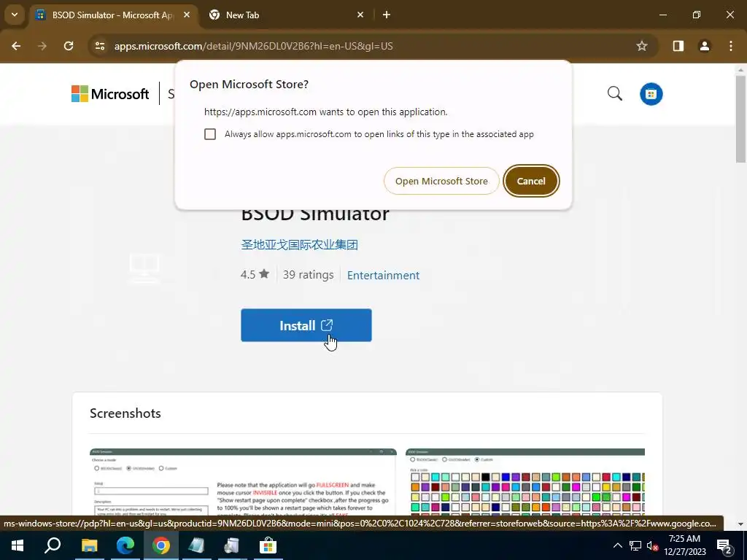This screenshot has width=747, height=560.
Task: Open second screenshot with color grid
Action: click(x=525, y=482)
